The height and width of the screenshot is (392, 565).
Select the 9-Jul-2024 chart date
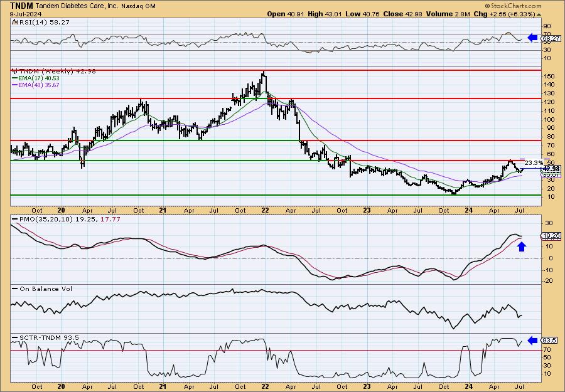(x=26, y=14)
